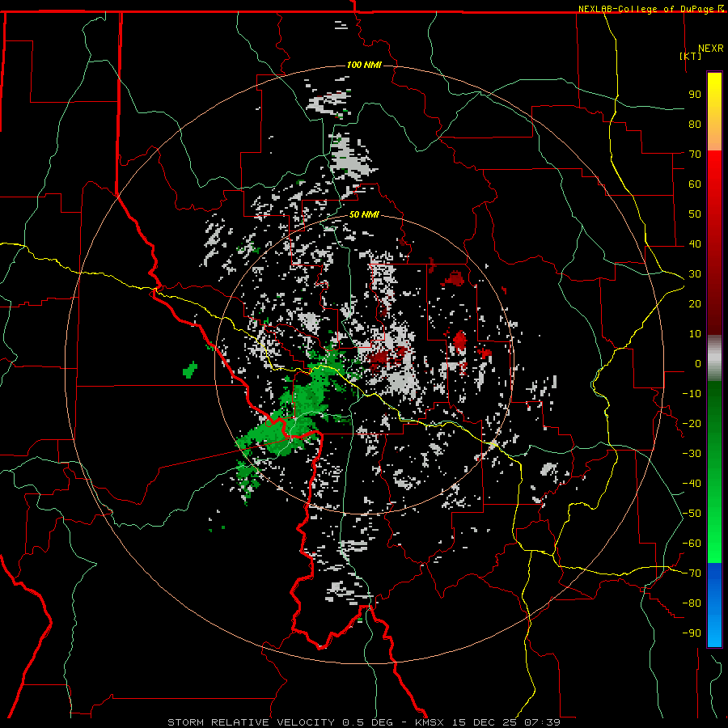Click the 10 value on velocity scale
Screen dimensions: 728x728
[x=695, y=334]
